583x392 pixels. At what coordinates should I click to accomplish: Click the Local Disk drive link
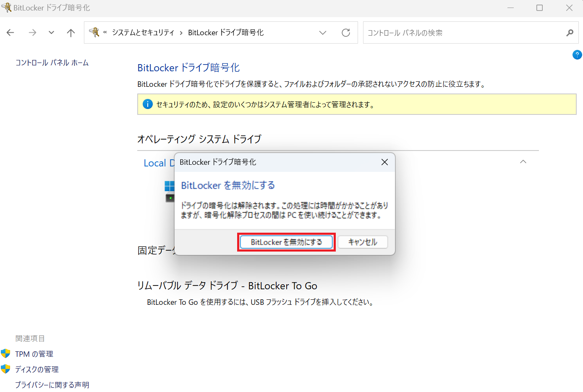click(159, 163)
